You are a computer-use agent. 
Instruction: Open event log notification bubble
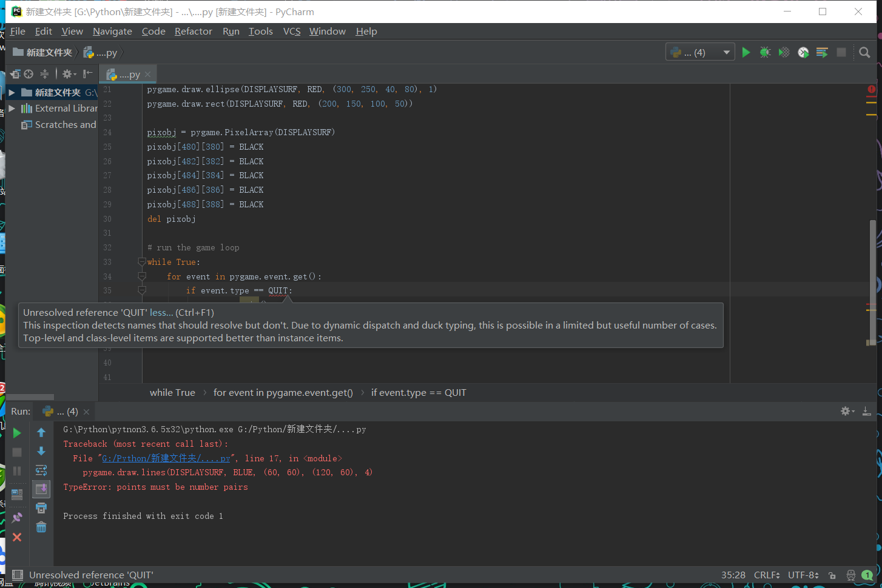click(x=867, y=575)
